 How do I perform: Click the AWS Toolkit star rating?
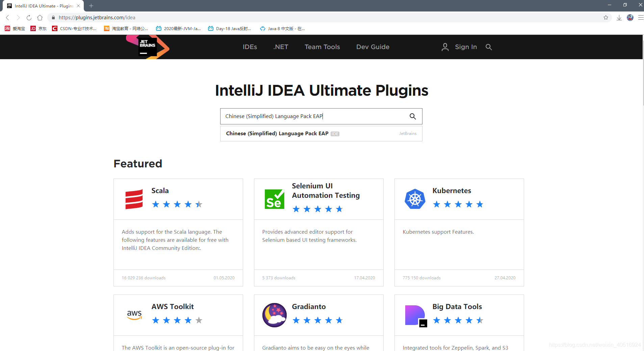(177, 320)
